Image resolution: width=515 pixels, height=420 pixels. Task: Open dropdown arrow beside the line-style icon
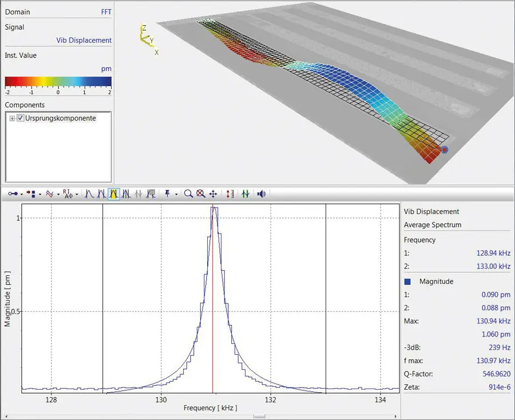coord(58,195)
